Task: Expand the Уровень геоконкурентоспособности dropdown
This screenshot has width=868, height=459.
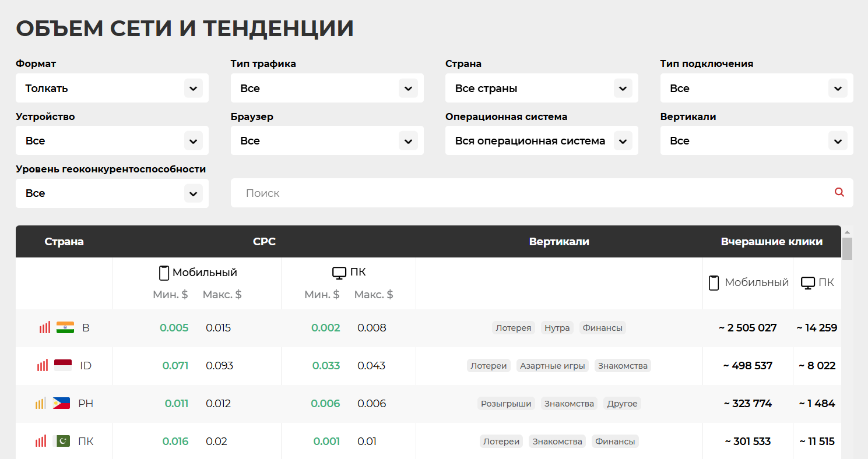Action: point(112,193)
